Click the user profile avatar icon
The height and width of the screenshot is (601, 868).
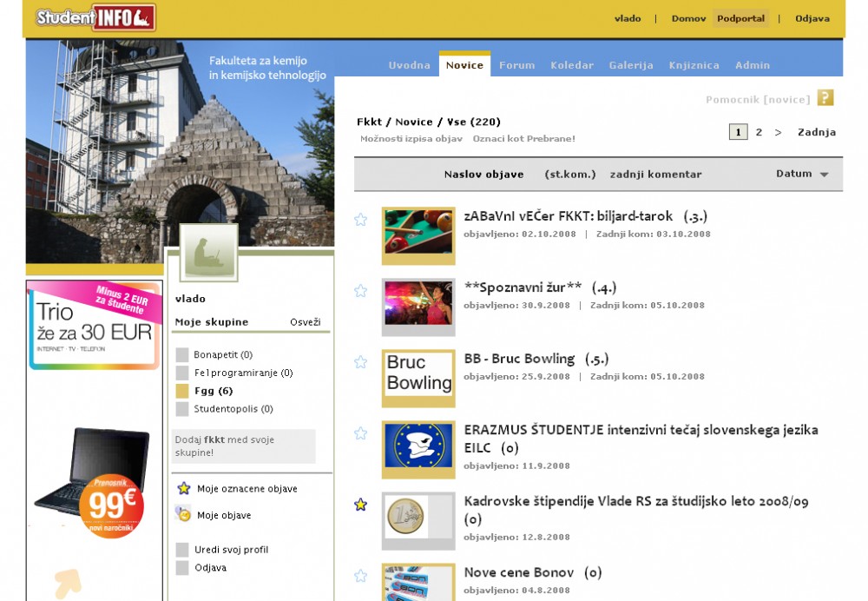pyautogui.click(x=208, y=253)
